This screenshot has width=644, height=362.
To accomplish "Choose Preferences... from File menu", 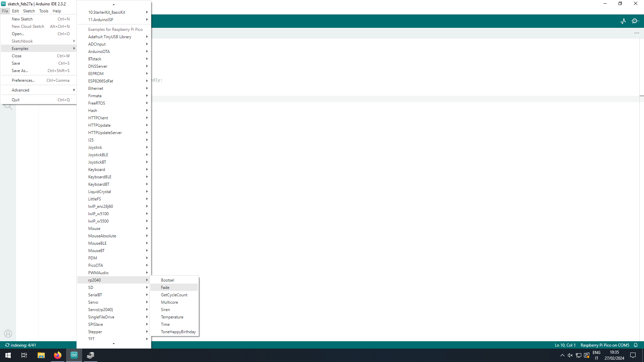I will coord(39,80).
